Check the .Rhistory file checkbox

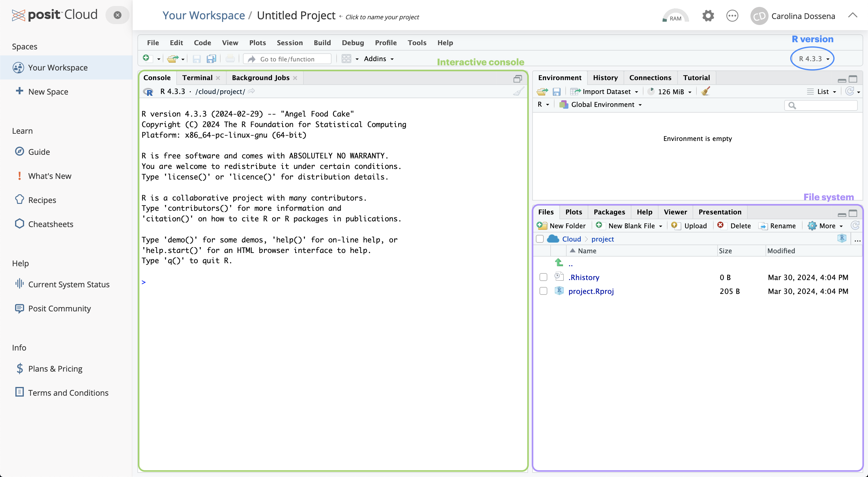[543, 277]
